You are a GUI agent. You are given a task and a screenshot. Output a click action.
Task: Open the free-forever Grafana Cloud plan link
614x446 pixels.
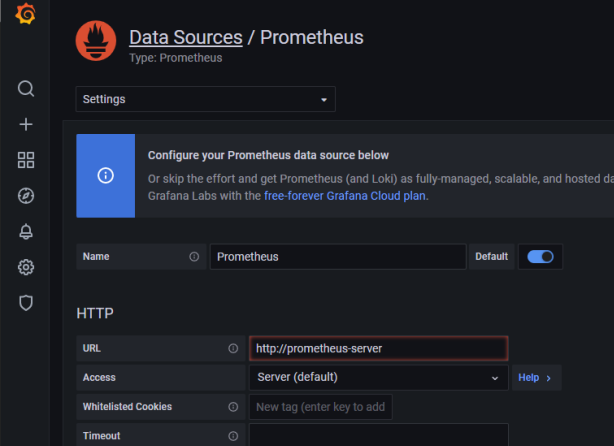point(345,196)
